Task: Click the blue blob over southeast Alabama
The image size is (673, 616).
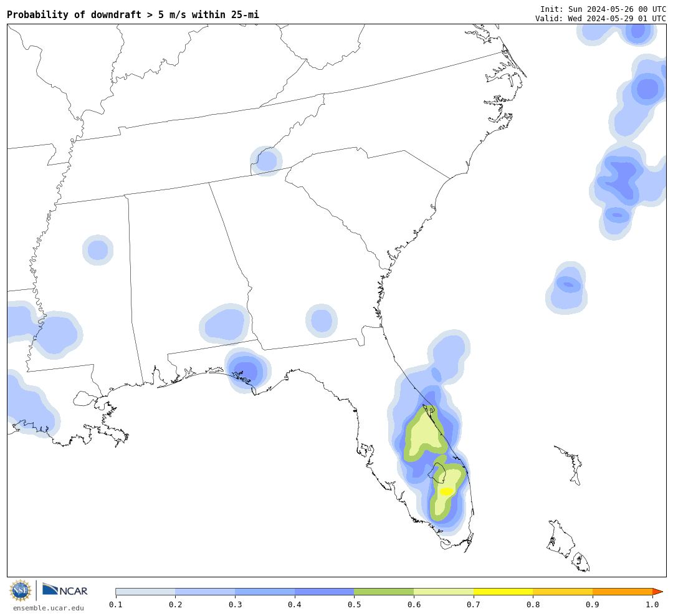Action: (x=226, y=323)
